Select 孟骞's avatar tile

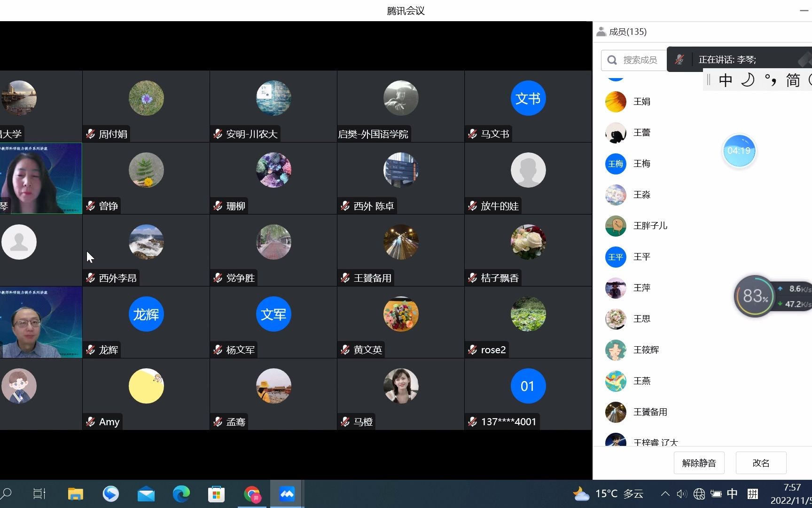(x=273, y=386)
